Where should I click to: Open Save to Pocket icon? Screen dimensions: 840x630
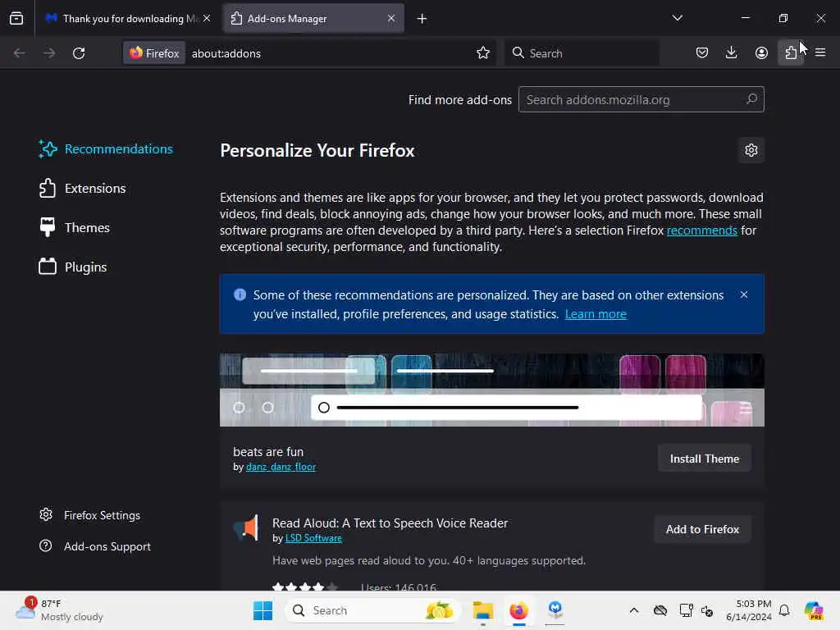(702, 52)
